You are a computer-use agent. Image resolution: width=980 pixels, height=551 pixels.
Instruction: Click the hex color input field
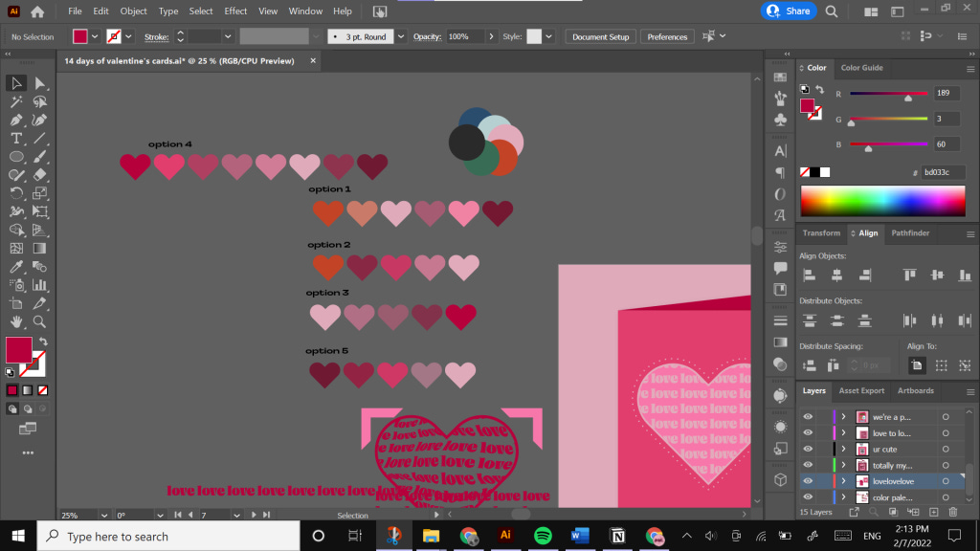944,172
